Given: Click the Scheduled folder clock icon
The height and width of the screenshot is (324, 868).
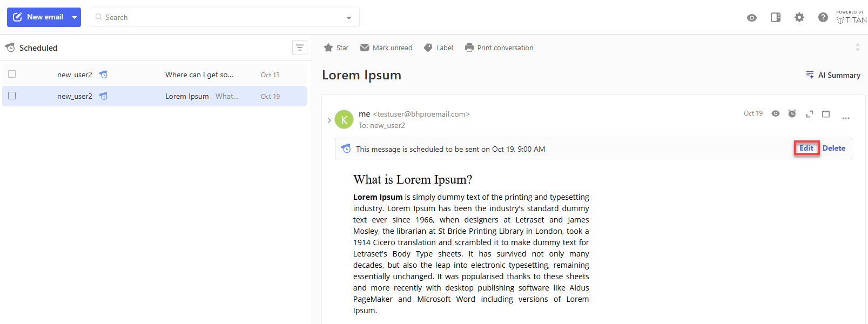Looking at the screenshot, I should tap(10, 48).
